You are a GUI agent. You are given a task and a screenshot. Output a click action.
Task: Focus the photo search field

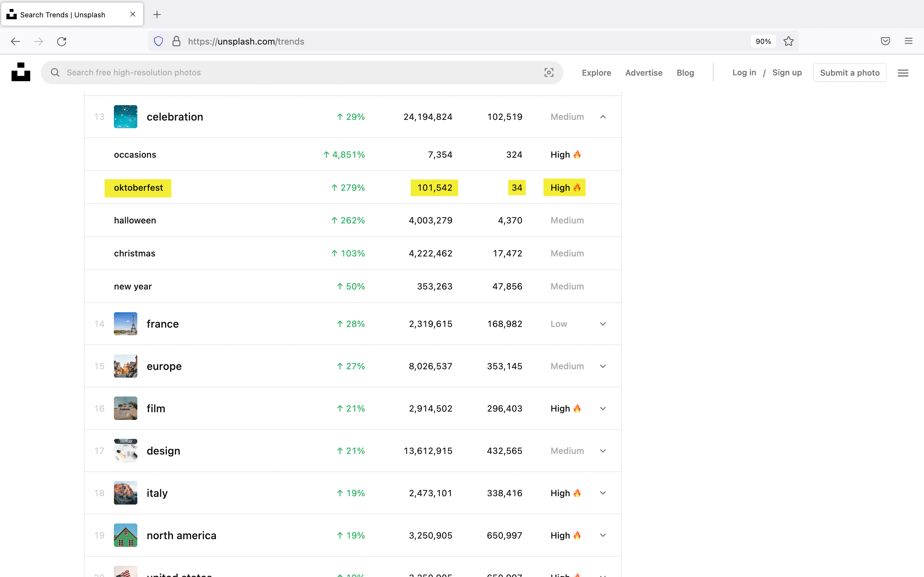(x=302, y=72)
